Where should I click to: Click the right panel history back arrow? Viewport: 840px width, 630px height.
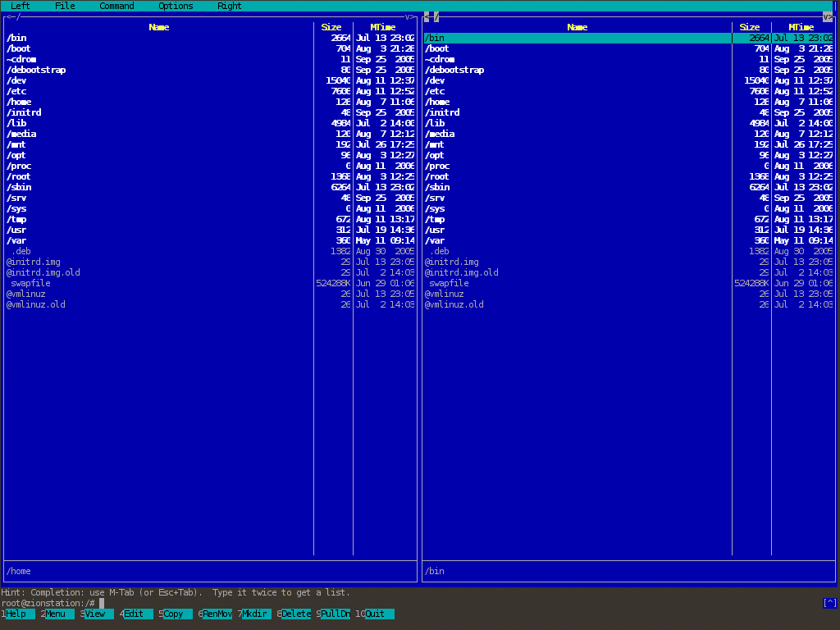(x=427, y=16)
